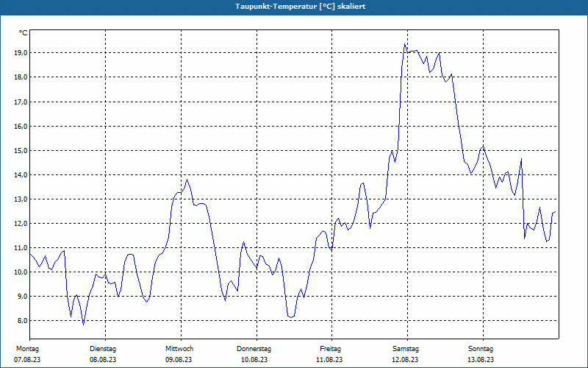Select the 19,0 y-axis label
The width and height of the screenshot is (588, 368).
click(x=21, y=53)
